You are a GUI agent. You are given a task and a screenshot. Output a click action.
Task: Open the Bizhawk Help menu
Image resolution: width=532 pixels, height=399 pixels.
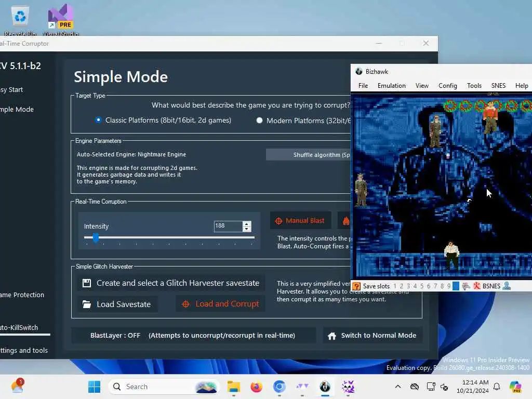[x=522, y=86]
